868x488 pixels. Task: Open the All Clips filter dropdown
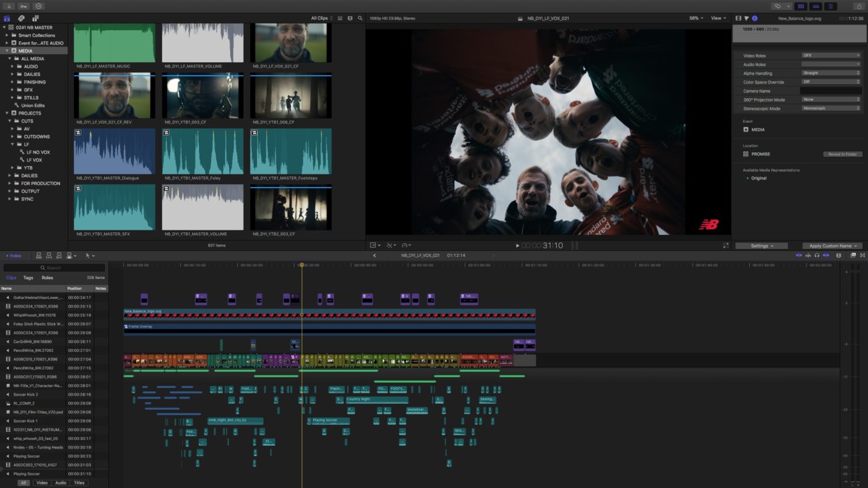click(x=321, y=18)
